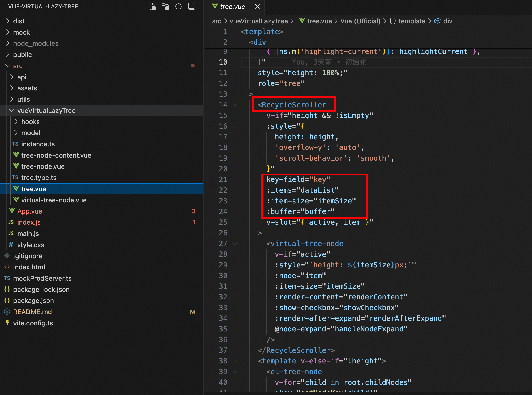Click vueVirtualLazyTree in the breadcrumb
The image size is (532, 395).
259,21
